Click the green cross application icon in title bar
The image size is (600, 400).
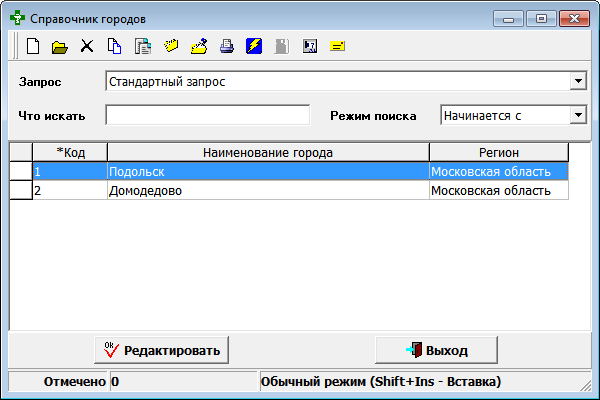pyautogui.click(x=17, y=18)
